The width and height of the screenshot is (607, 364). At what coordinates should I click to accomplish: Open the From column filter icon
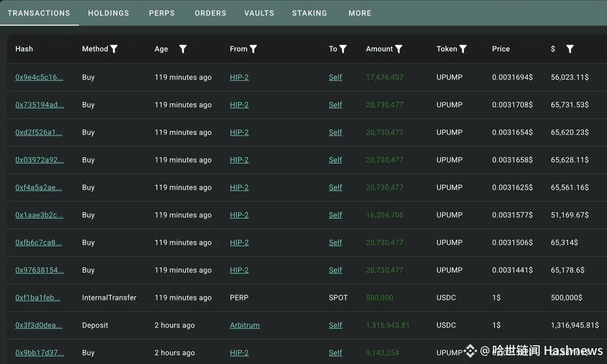pyautogui.click(x=253, y=49)
